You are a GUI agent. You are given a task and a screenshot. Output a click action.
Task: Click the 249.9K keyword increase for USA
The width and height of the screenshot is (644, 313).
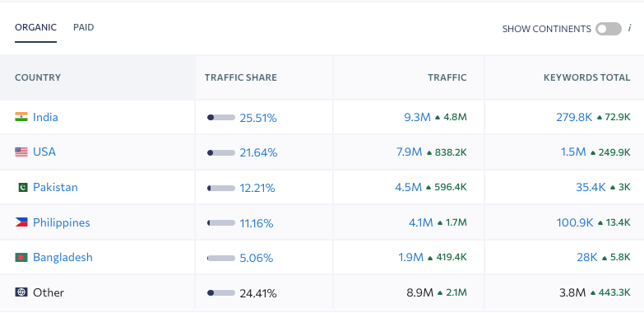610,152
